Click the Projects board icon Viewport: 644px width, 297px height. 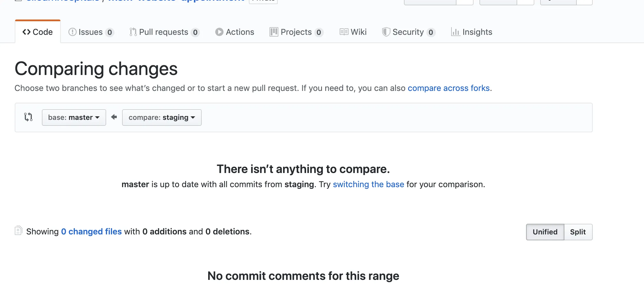pos(274,32)
